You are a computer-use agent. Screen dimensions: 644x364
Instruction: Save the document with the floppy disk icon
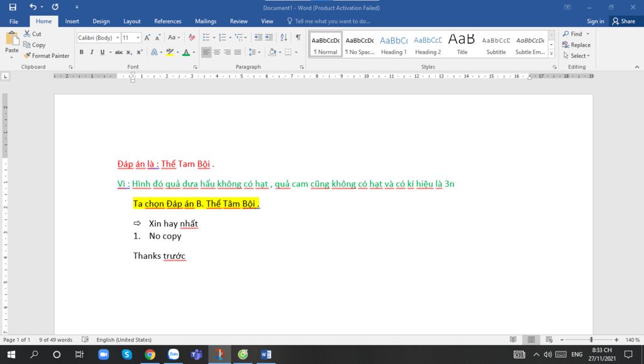[13, 7]
